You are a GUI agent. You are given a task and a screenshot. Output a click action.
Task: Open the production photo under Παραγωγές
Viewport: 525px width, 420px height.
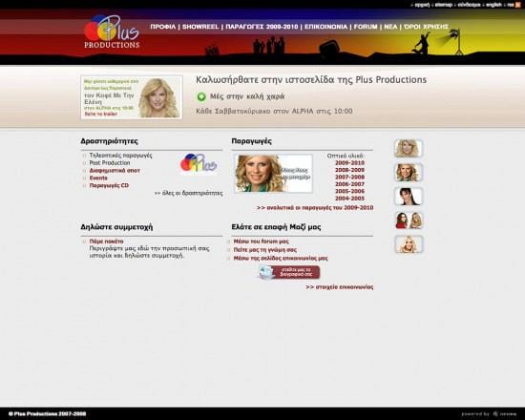point(274,174)
